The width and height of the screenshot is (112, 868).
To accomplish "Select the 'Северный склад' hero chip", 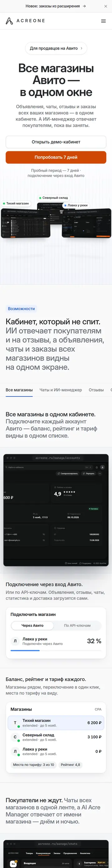I will tap(54, 198).
